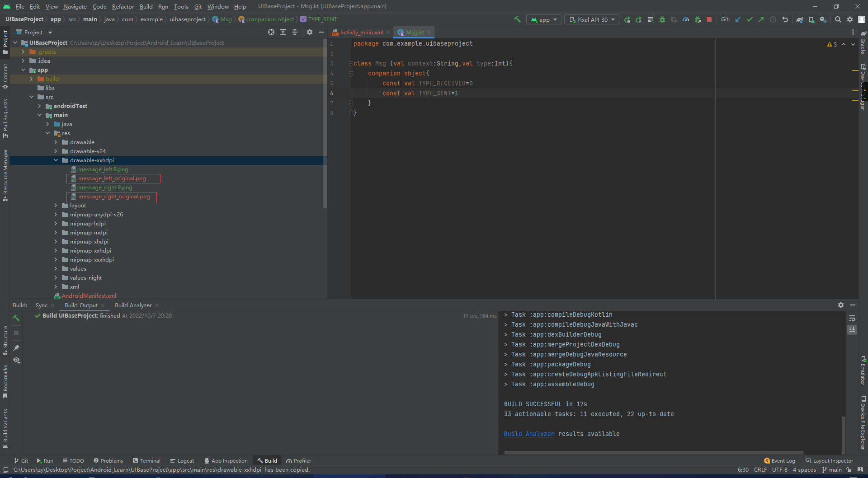Sync project with Gradle files icon
Viewport: 868px width, 478px height.
click(x=800, y=19)
